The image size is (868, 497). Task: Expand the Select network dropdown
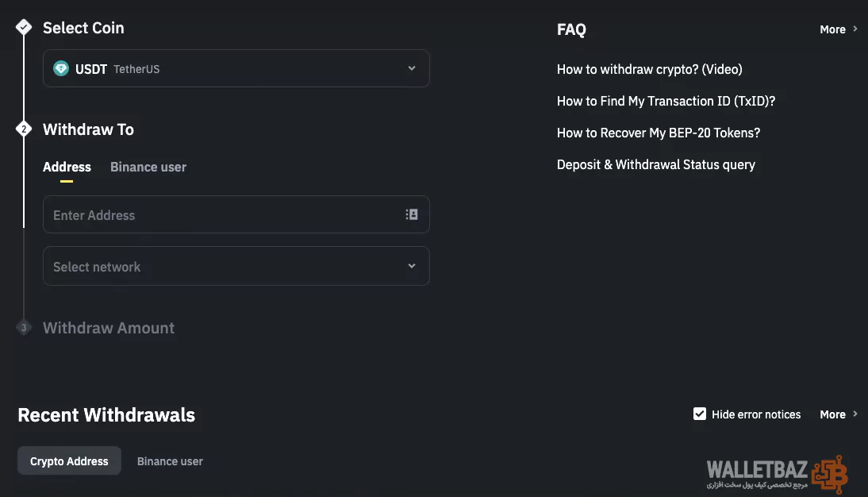coord(236,267)
